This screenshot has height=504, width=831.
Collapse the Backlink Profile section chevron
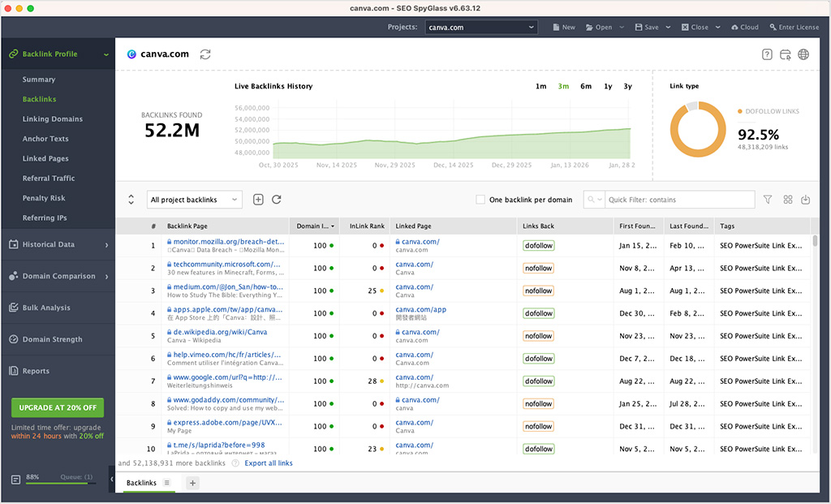click(106, 54)
